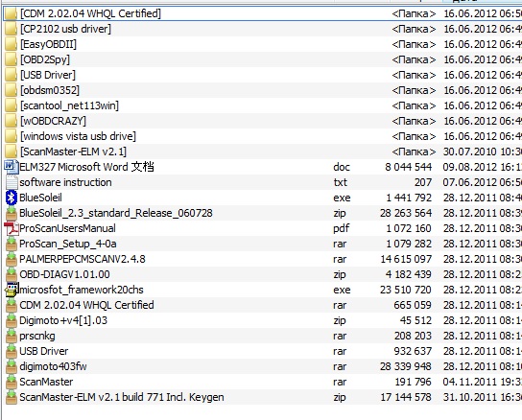Click the folder icon of CDM 2.02.04 WHQL Certified
The width and height of the screenshot is (522, 420).
click(11, 13)
